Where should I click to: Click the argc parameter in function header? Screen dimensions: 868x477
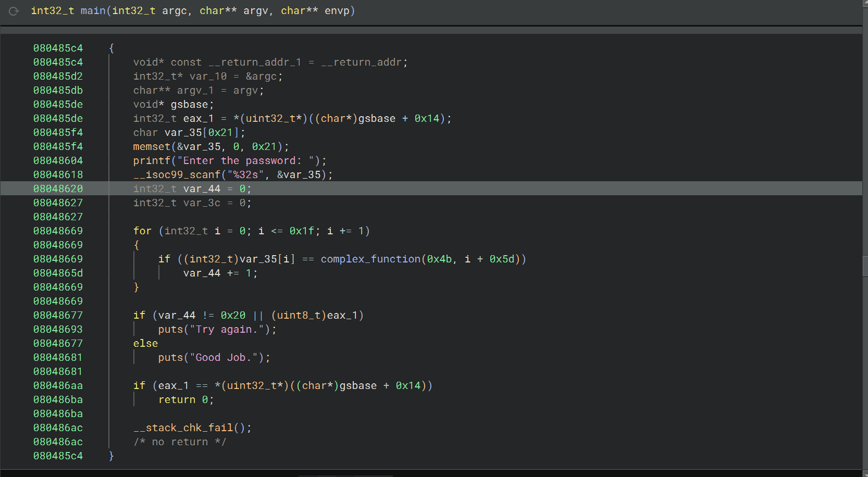tap(174, 11)
